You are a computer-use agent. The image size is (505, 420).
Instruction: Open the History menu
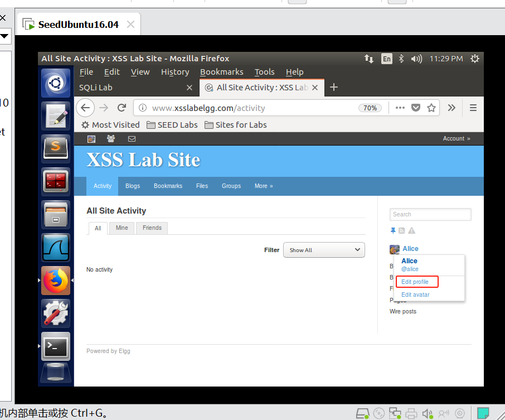tap(175, 72)
